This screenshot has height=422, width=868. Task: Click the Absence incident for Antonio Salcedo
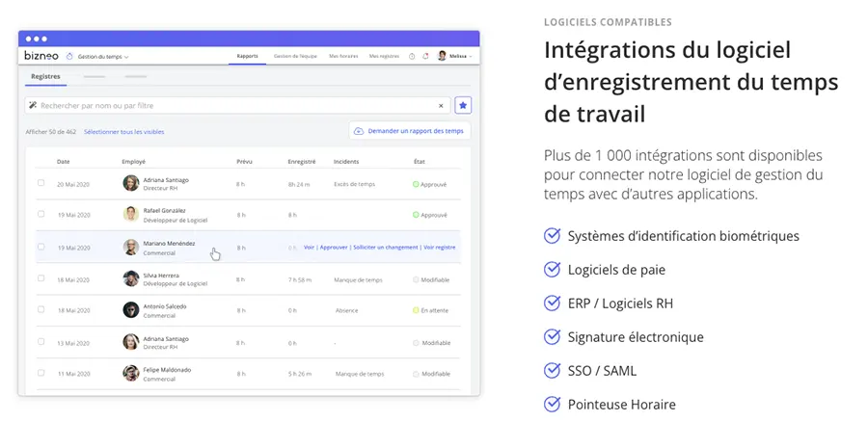[346, 310]
